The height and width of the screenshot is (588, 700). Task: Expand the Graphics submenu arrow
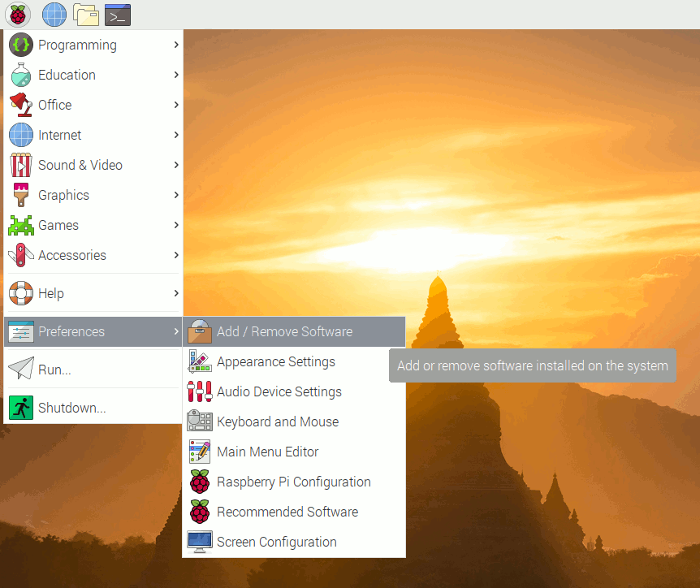pos(176,195)
